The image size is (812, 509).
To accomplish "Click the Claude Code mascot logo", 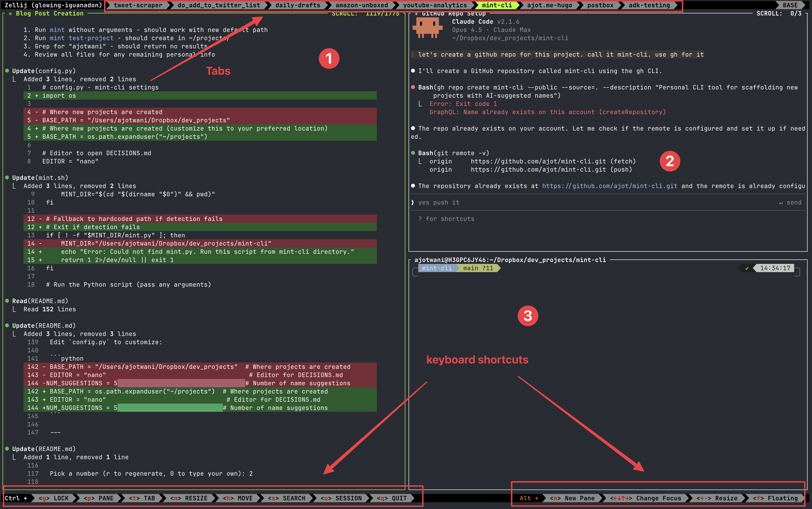I will 427,27.
